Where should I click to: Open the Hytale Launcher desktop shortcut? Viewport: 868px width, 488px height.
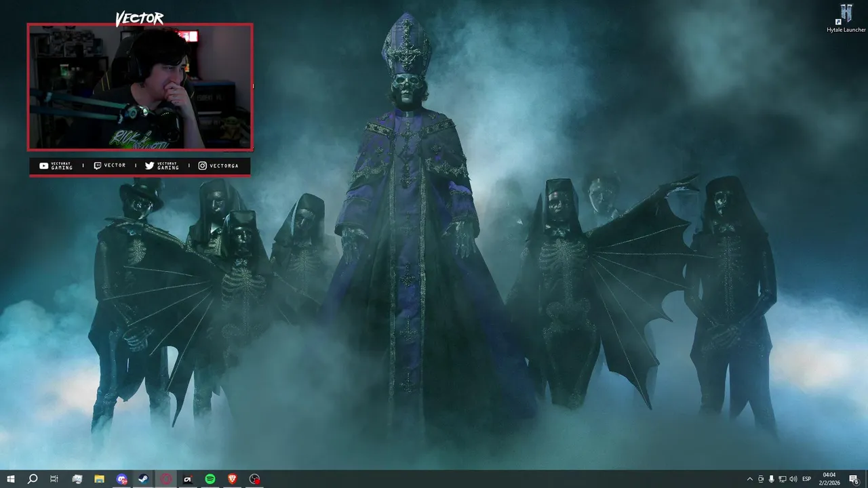tap(846, 18)
